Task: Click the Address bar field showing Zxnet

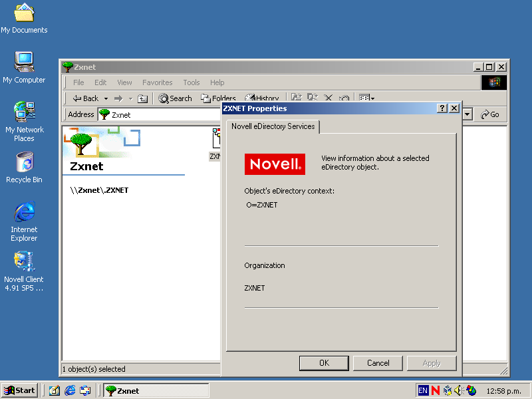Action: (160, 114)
